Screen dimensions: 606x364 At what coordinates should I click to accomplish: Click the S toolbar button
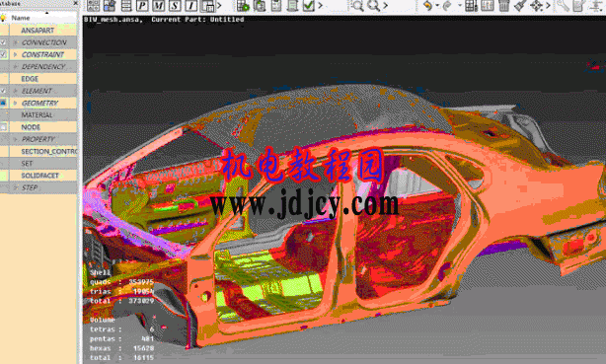click(175, 5)
